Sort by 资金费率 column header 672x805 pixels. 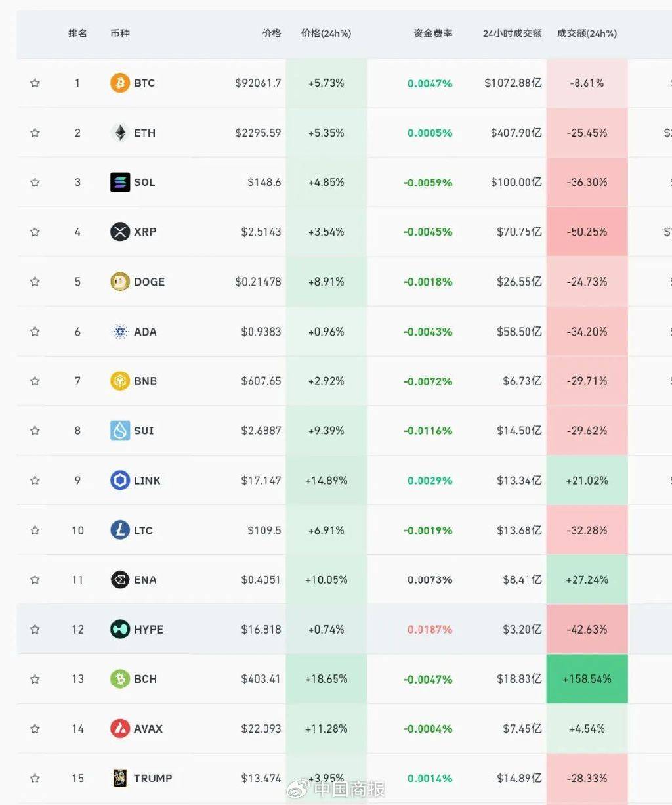click(432, 33)
